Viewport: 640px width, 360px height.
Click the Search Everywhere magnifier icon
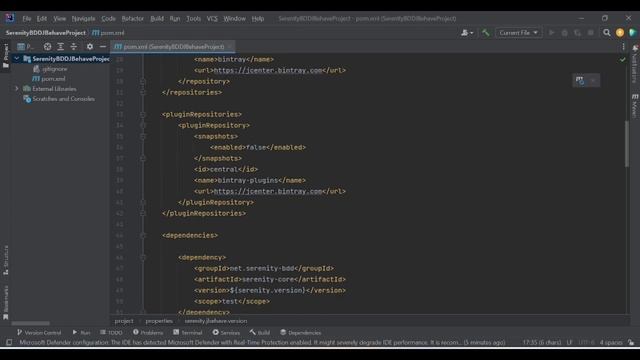(607, 33)
